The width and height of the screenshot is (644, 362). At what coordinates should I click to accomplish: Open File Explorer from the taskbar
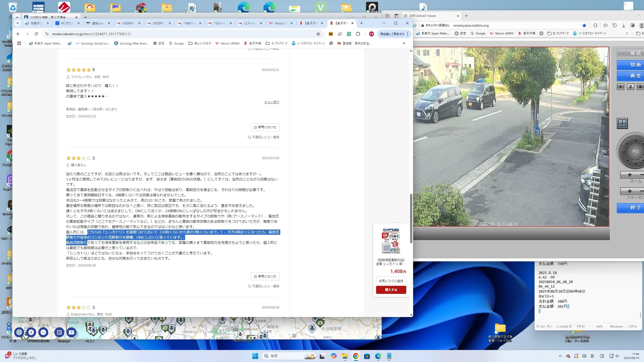345,356
